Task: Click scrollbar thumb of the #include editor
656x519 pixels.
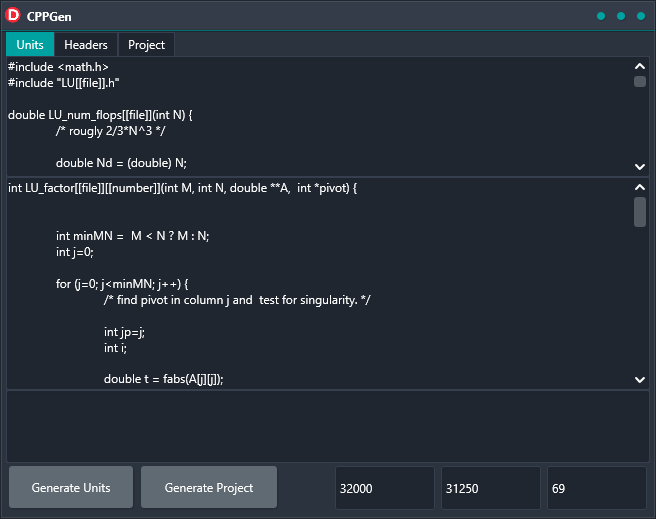Action: [x=640, y=82]
